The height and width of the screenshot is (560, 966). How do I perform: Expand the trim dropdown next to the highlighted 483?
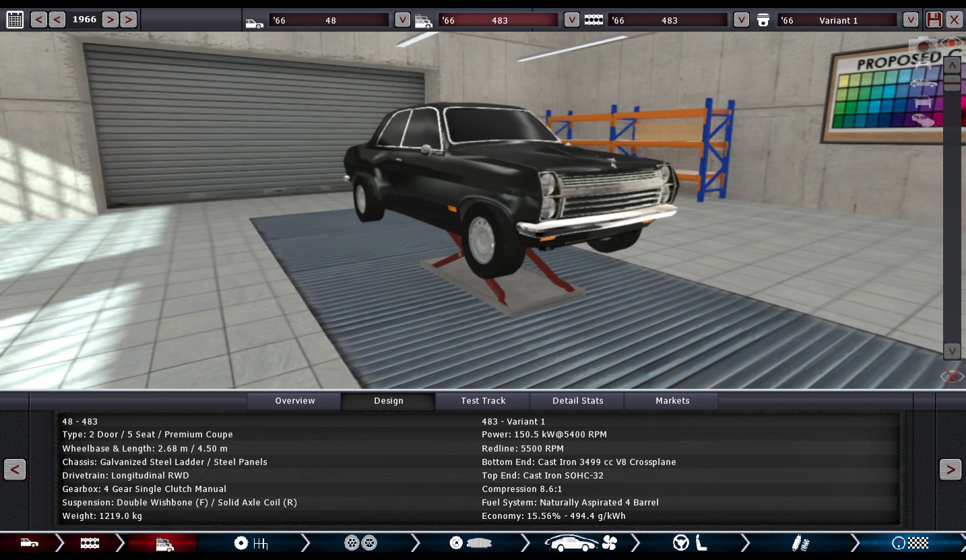[x=572, y=20]
